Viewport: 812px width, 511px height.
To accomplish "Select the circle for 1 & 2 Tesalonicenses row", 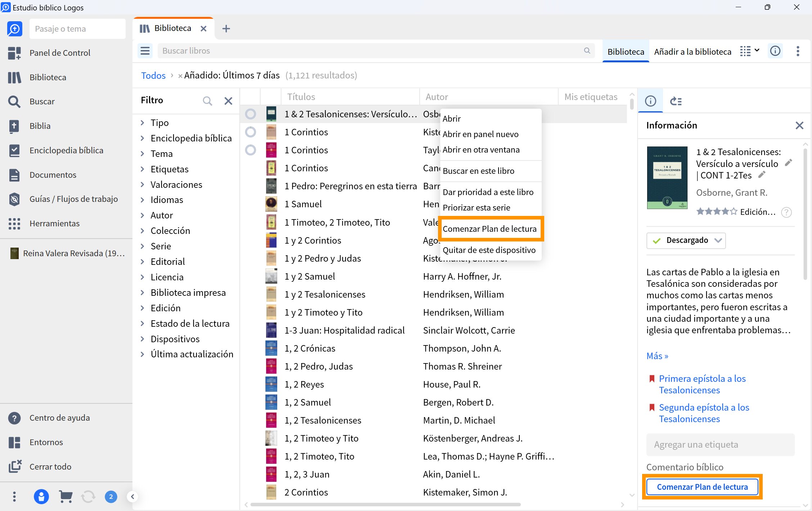I will [251, 114].
